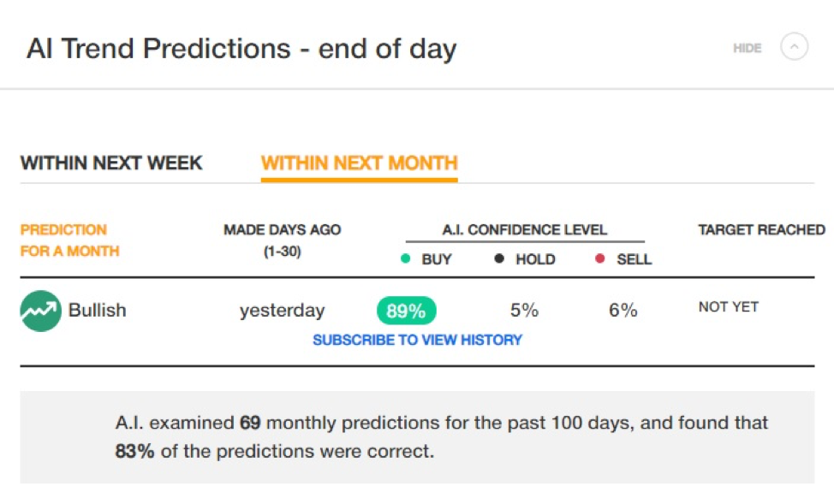Click the 6% sell confidence value
This screenshot has width=834, height=504.
pos(623,310)
